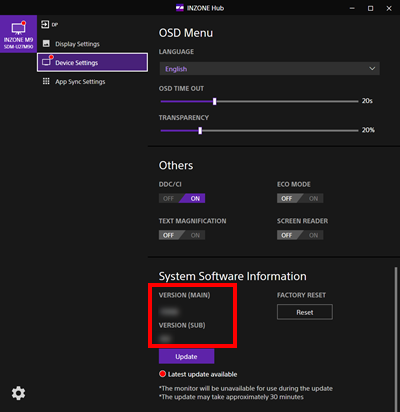Viewport: 400px width, 412px height.
Task: Turn on the SCREEN READER toggle
Action: (x=313, y=235)
